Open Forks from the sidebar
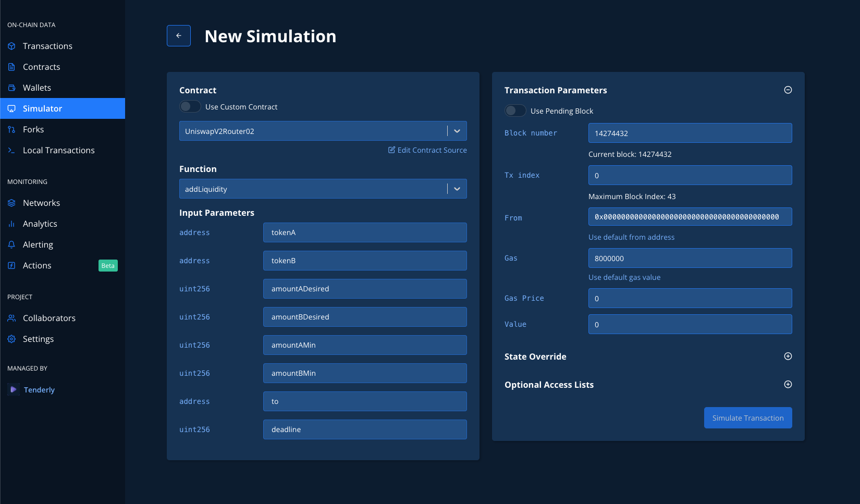Image resolution: width=860 pixels, height=504 pixels. (63, 129)
